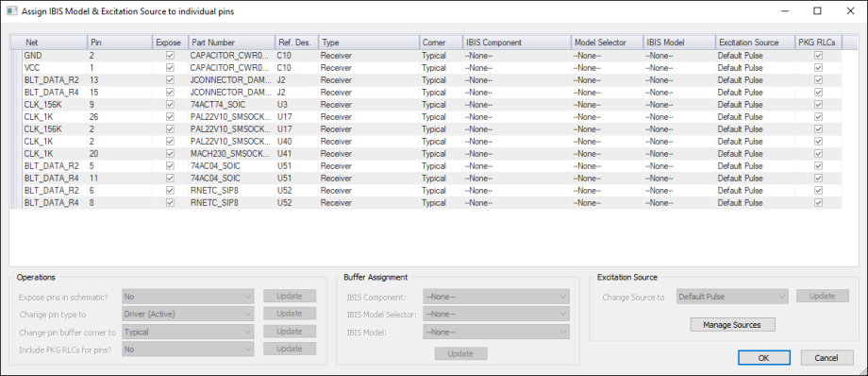Viewport: 868px width, 376px height.
Task: Click Update next to 'Change pin buffer corner to'
Action: pos(290,332)
